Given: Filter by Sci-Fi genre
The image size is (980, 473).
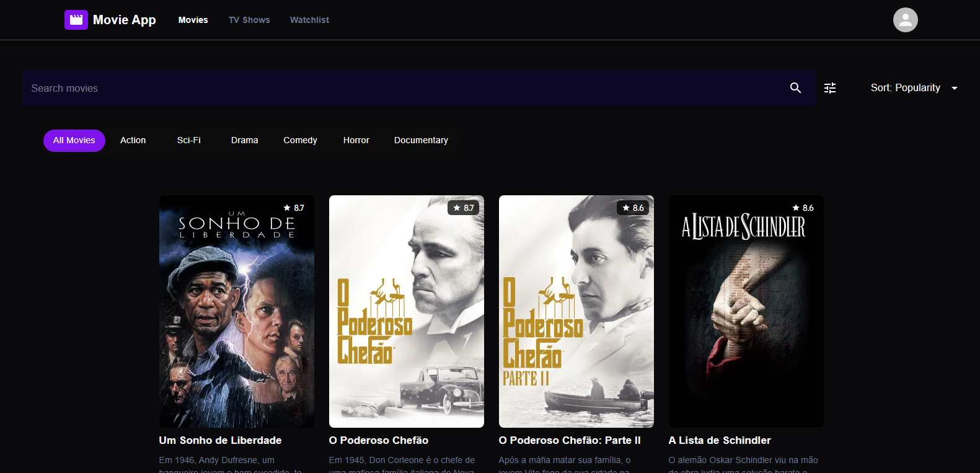Looking at the screenshot, I should click(189, 140).
